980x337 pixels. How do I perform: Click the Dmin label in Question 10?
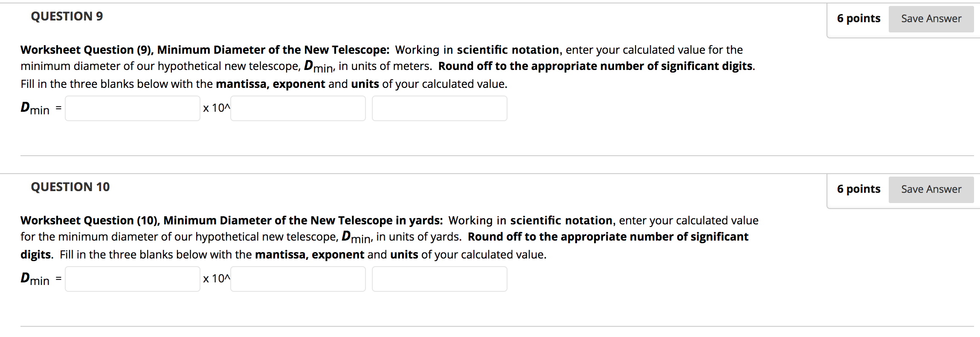35,279
